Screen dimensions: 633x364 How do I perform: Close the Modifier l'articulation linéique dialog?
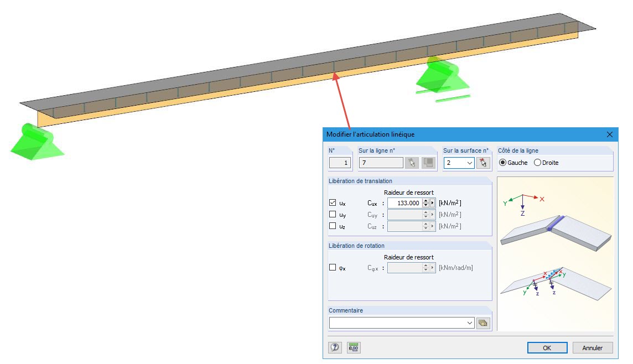click(x=610, y=134)
